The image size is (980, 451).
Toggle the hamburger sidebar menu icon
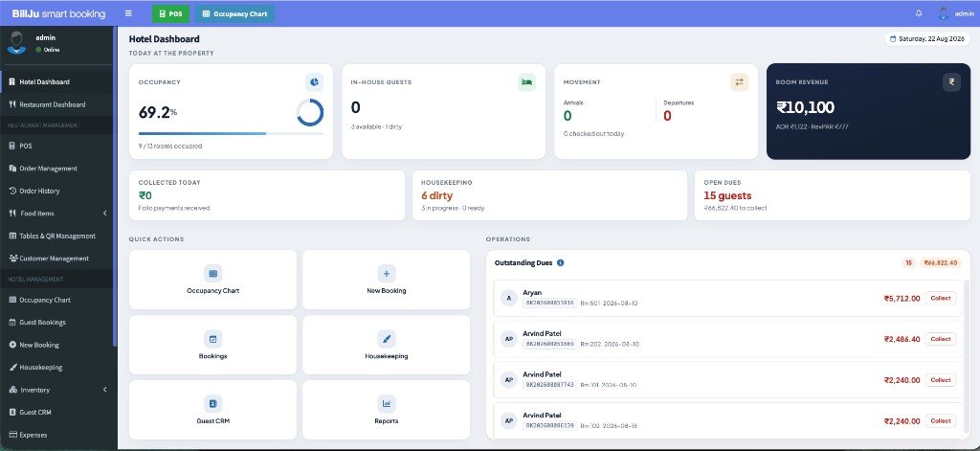(x=128, y=13)
